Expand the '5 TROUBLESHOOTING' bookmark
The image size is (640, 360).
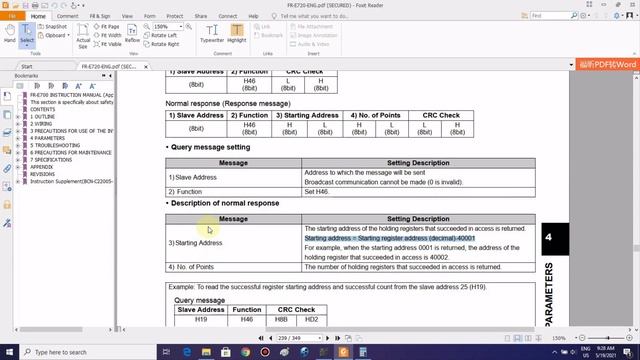pos(18,145)
